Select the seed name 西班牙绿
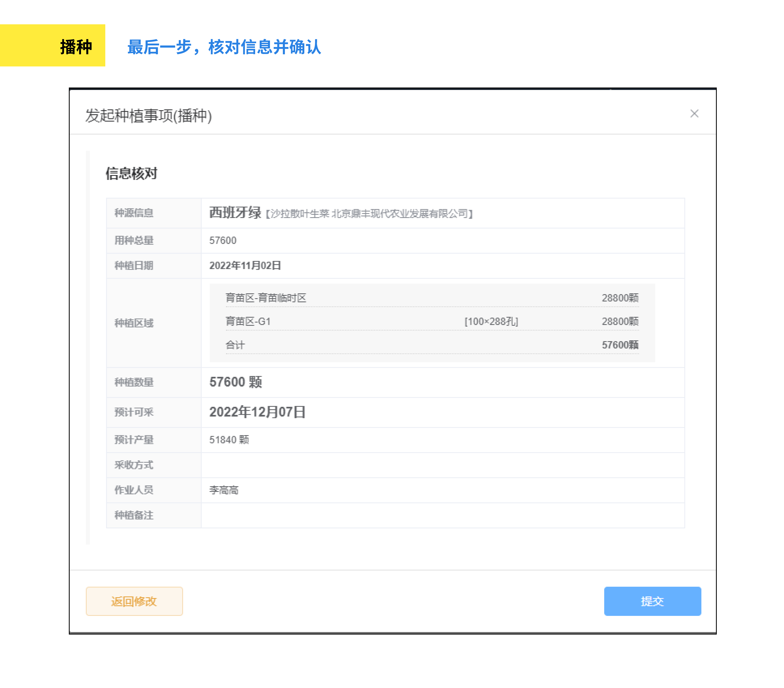 [235, 213]
